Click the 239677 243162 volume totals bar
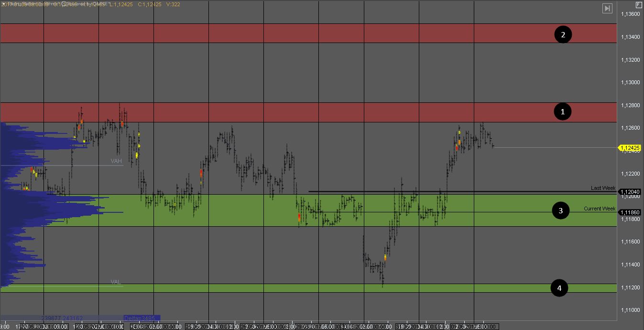Image resolution: width=644 pixels, height=330 pixels. tap(62, 318)
